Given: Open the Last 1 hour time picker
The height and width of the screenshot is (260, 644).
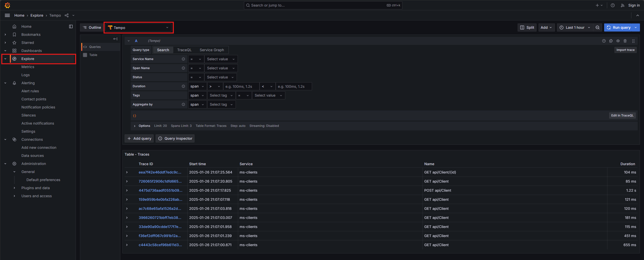Looking at the screenshot, I should (575, 27).
